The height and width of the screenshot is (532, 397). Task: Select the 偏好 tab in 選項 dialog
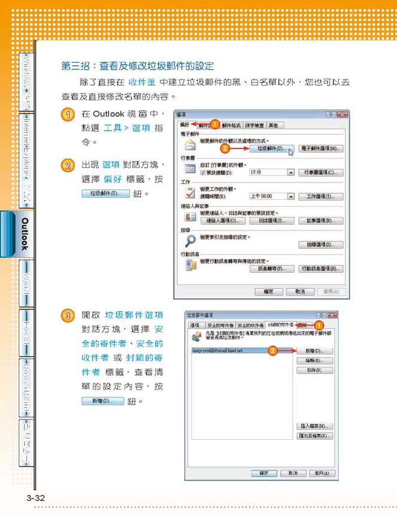click(x=185, y=125)
